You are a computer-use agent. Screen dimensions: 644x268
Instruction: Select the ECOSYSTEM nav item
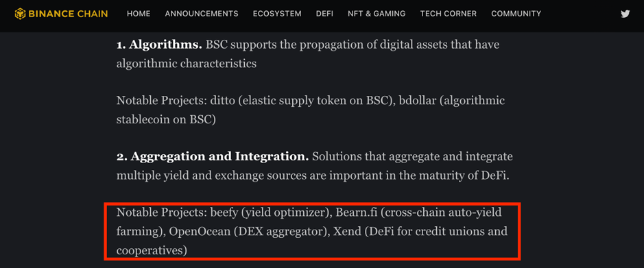click(x=277, y=14)
